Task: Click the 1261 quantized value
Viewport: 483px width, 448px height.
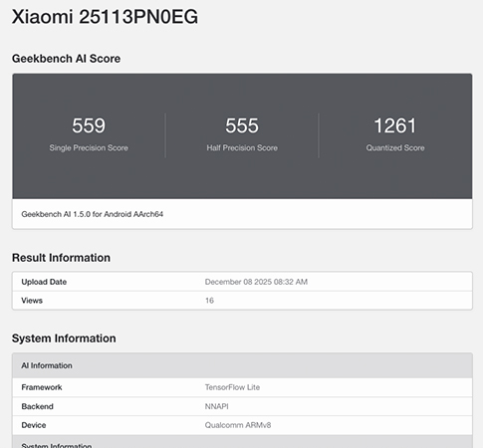Action: coord(395,125)
